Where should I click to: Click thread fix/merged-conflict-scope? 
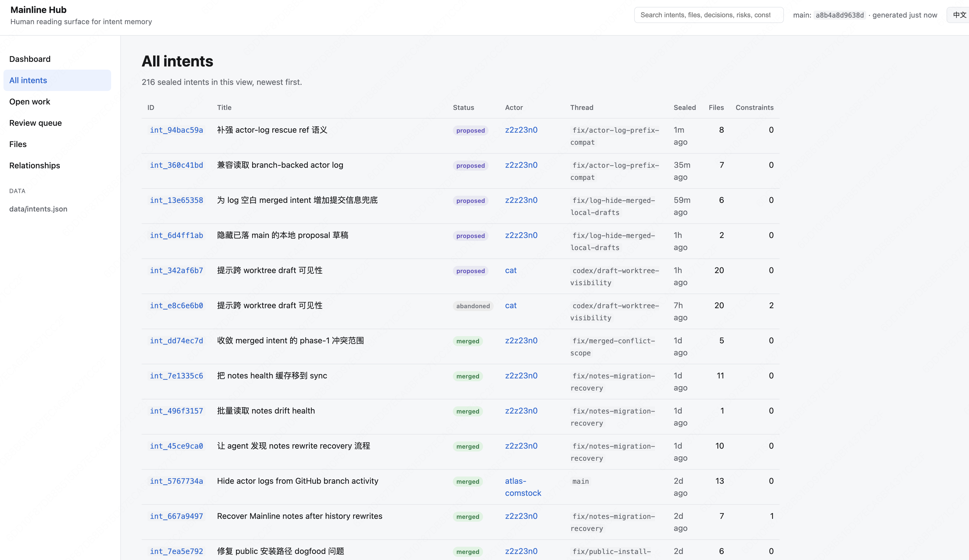point(614,347)
